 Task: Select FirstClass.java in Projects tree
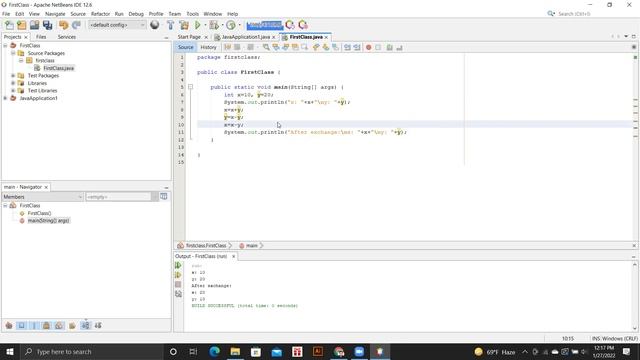[x=58, y=68]
